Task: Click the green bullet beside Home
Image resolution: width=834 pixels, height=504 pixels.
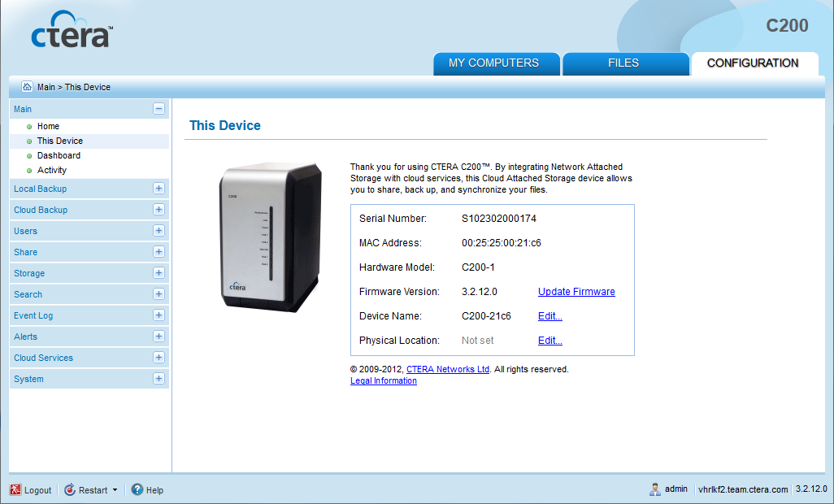Action: pos(29,127)
